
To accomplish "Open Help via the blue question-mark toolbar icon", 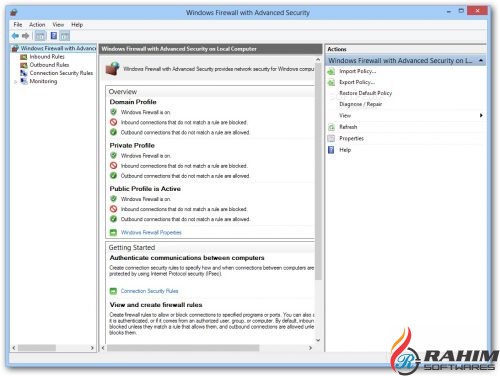I will click(53, 36).
